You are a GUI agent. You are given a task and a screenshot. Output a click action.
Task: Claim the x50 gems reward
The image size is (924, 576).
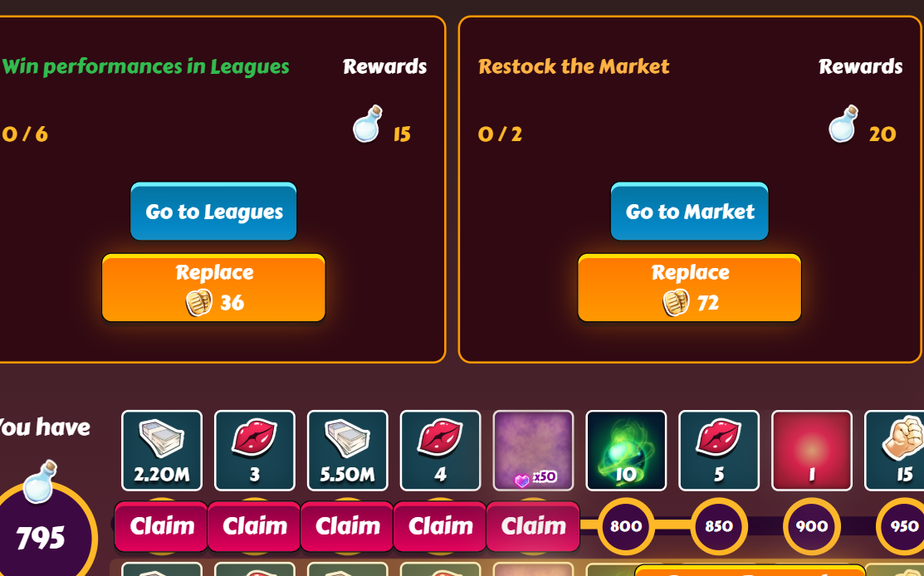tap(533, 526)
